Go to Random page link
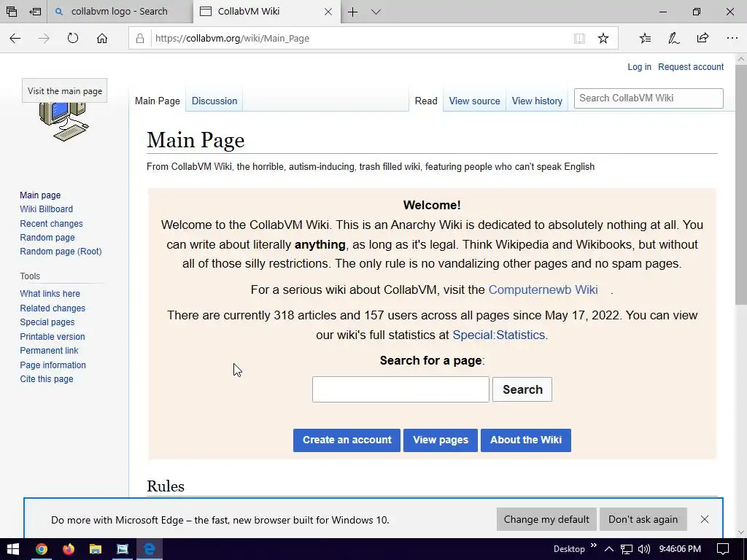 pyautogui.click(x=47, y=237)
